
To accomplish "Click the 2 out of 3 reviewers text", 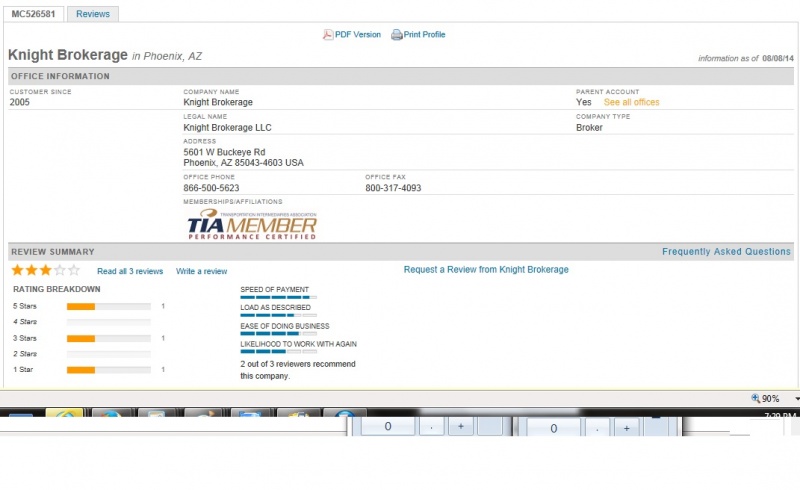I will tap(298, 370).
